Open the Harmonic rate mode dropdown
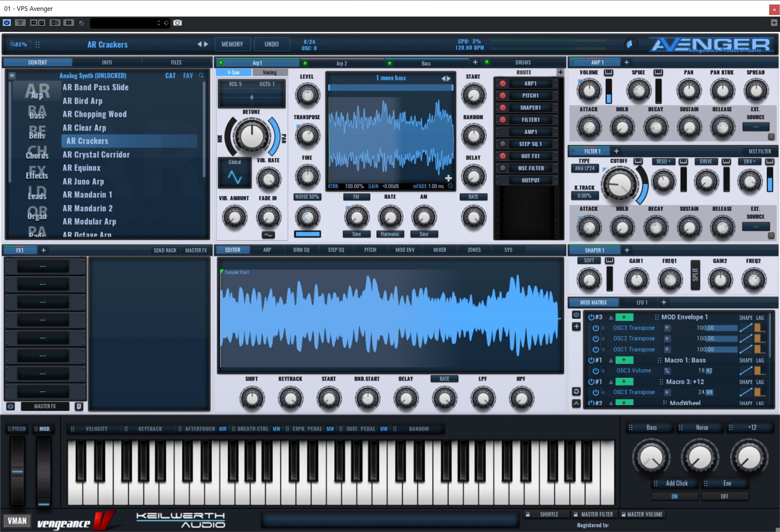The width and height of the screenshot is (780, 532). pos(390,234)
